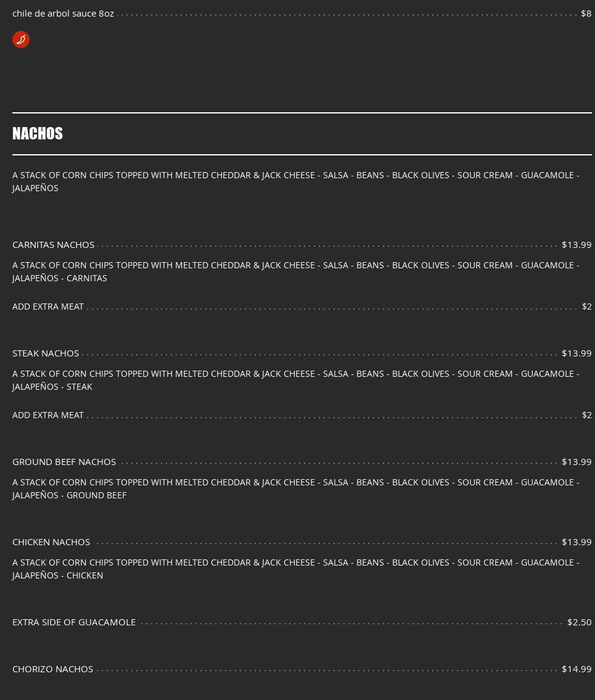595x700 pixels.
Task: Select the GROUND BEEF NACHOS item
Action: coord(64,462)
